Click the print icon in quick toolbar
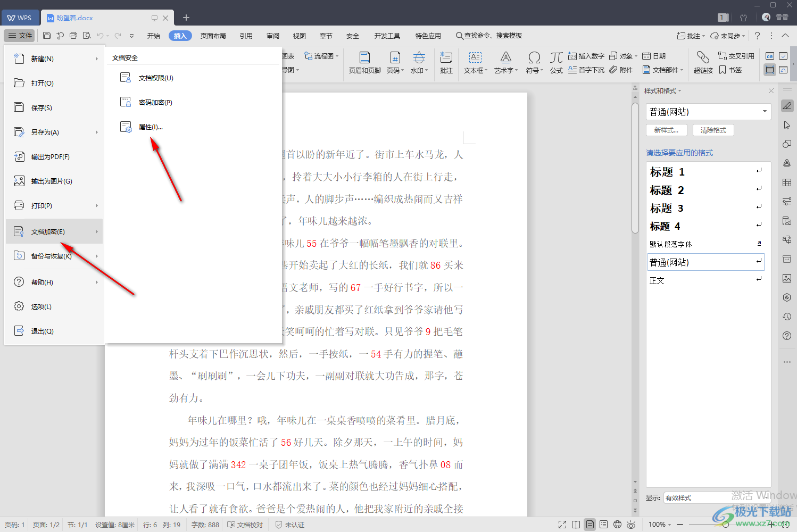Viewport: 797px width, 532px height. (73, 36)
